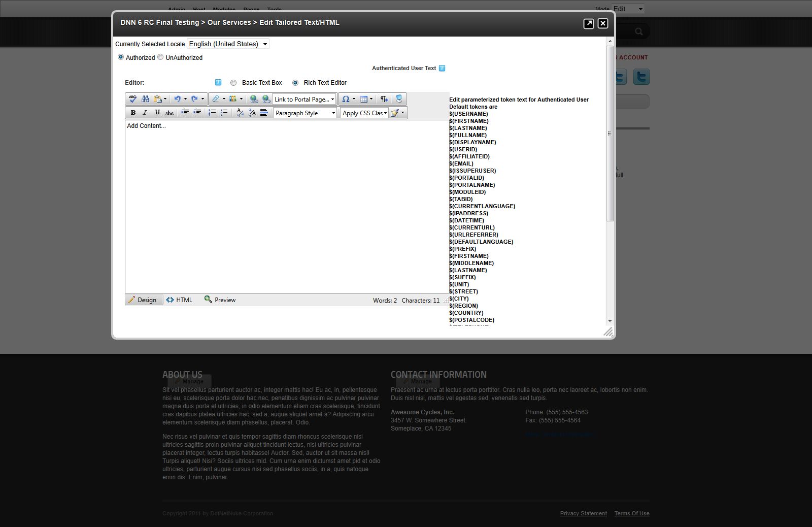Insert a horizontal rule
This screenshot has width=812, height=527.
point(264,113)
